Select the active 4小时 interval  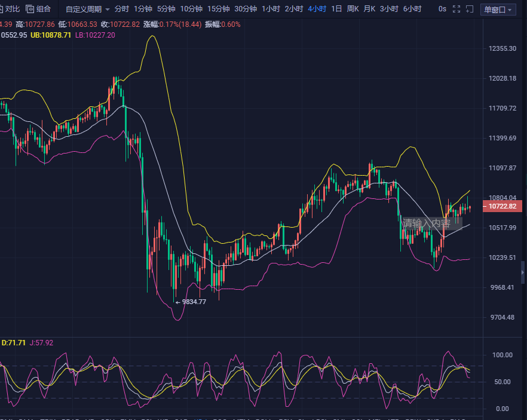[x=317, y=9]
